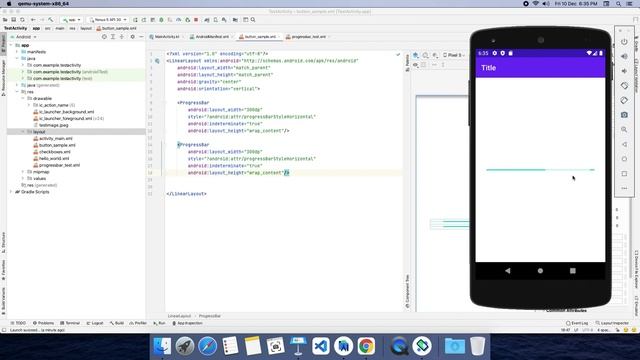Viewport: 640px width, 360px height.
Task: Click the emulator sidebar back triangle icon
Action: (624, 144)
